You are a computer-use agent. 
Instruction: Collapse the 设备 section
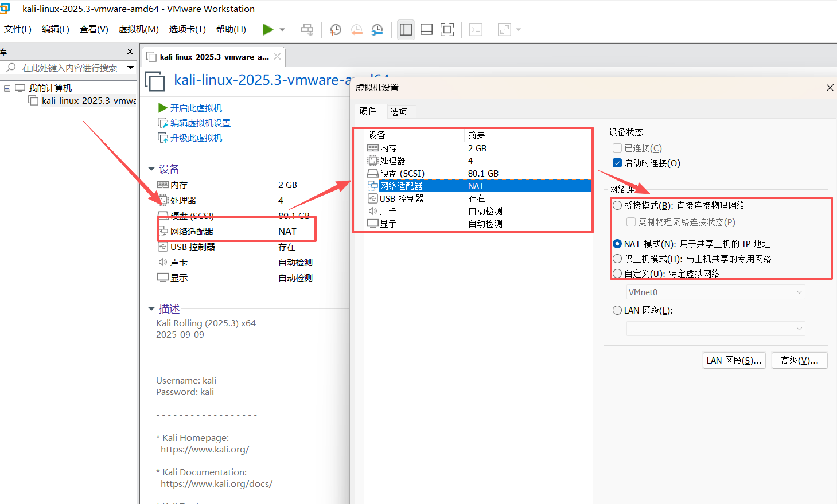click(151, 169)
